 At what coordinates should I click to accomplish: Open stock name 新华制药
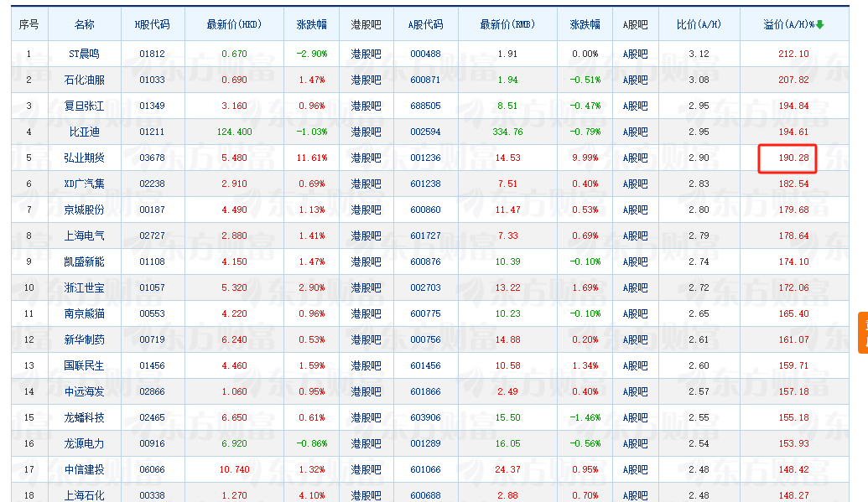tap(84, 339)
